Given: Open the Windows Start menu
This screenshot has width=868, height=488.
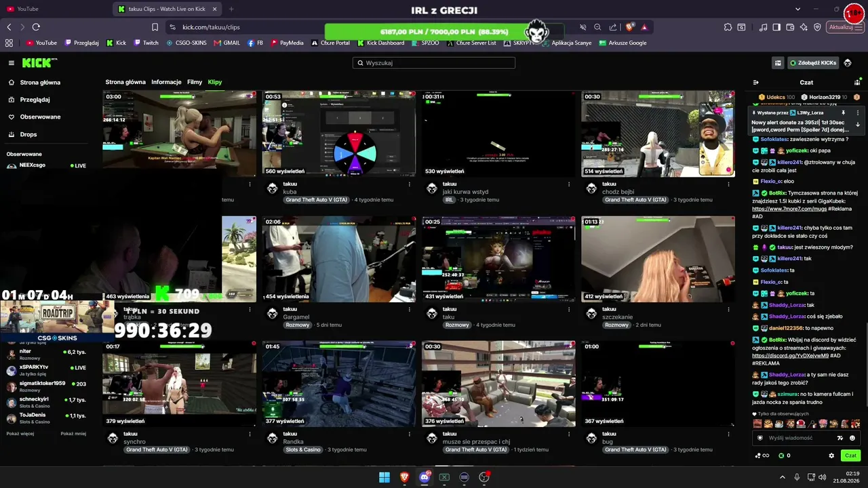Looking at the screenshot, I should coord(384,477).
